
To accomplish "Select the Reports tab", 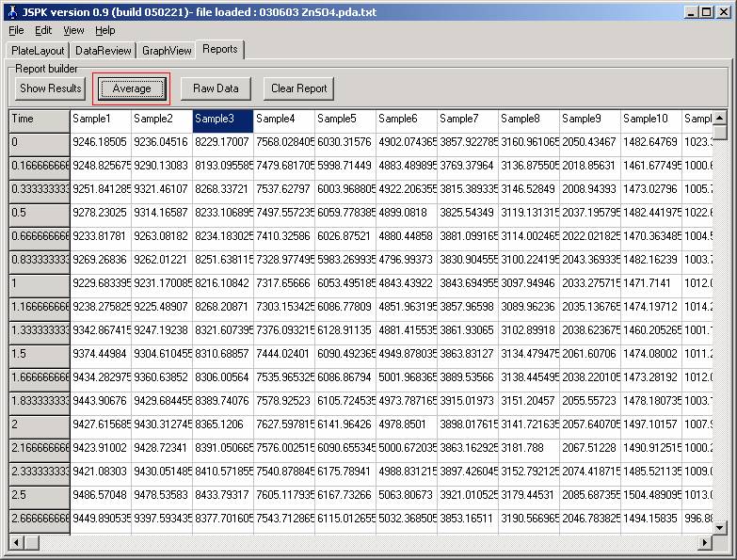I will click(x=220, y=49).
